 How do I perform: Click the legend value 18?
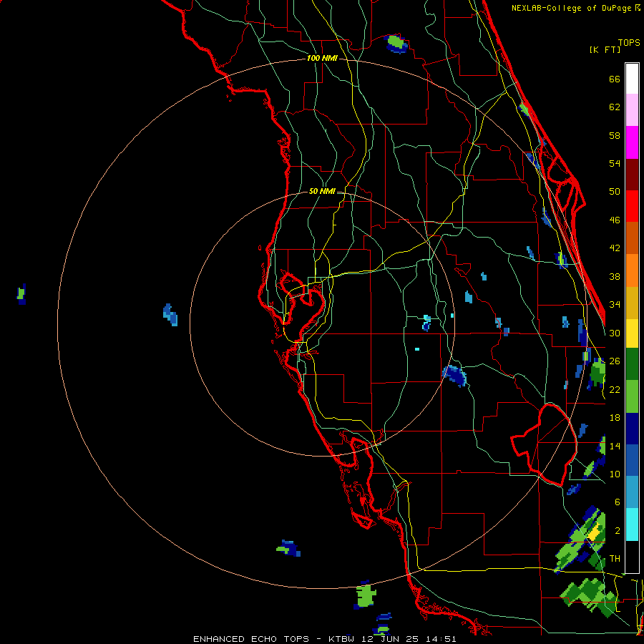pyautogui.click(x=615, y=418)
